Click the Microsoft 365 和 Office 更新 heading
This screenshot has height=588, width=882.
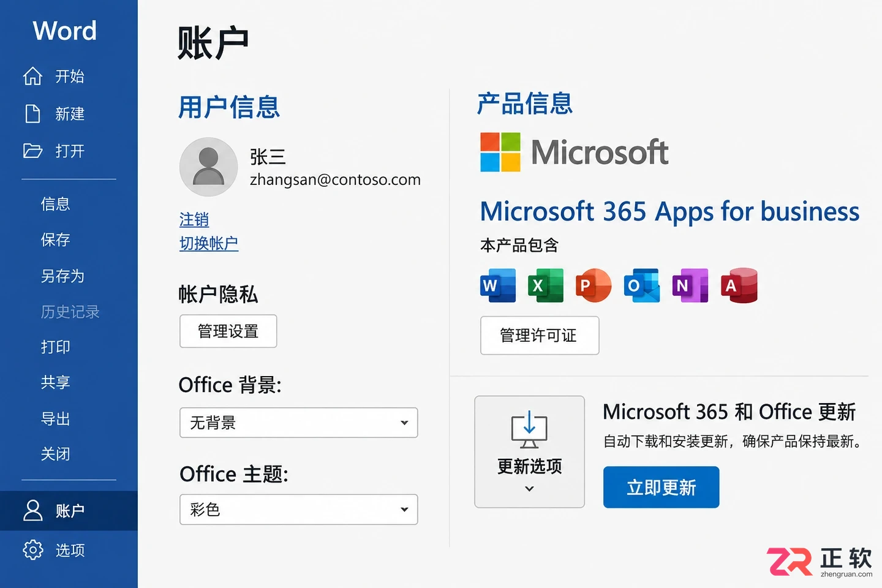(729, 412)
